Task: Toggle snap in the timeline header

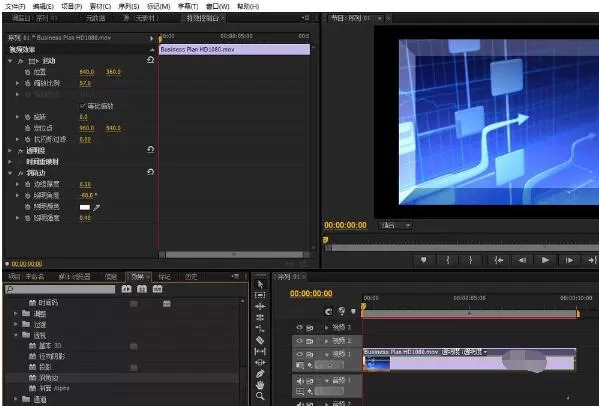Action: point(329,312)
